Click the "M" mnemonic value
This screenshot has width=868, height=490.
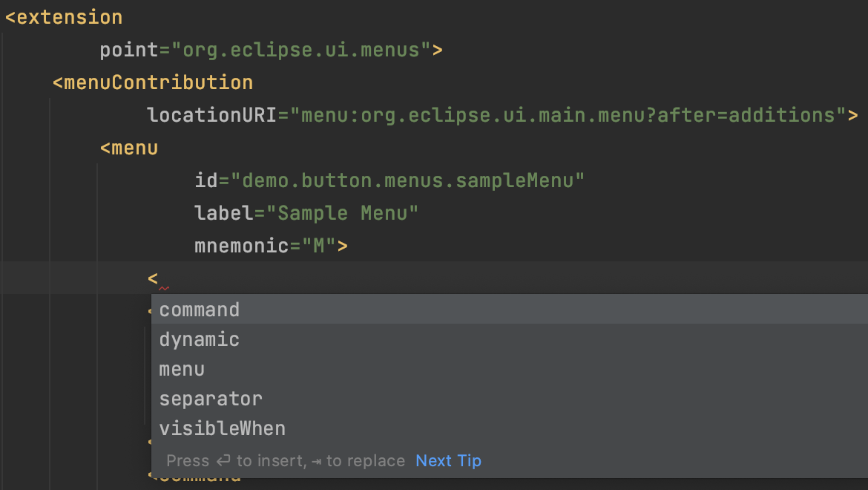[x=319, y=246]
